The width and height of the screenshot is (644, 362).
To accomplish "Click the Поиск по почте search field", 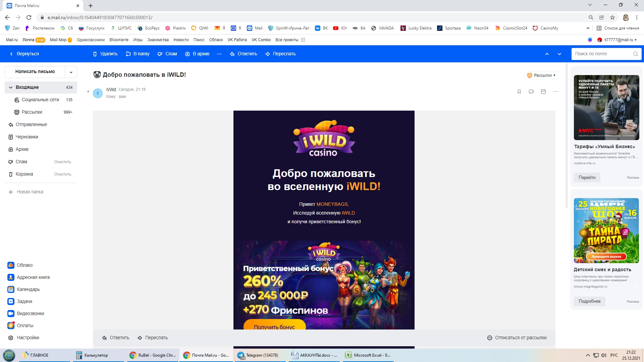I will (x=602, y=54).
